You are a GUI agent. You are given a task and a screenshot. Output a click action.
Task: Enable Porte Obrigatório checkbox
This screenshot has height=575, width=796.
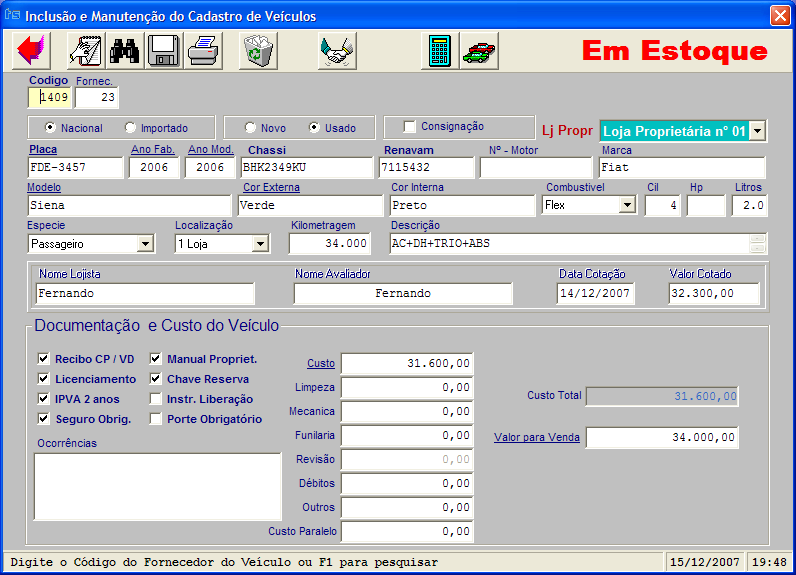(155, 419)
